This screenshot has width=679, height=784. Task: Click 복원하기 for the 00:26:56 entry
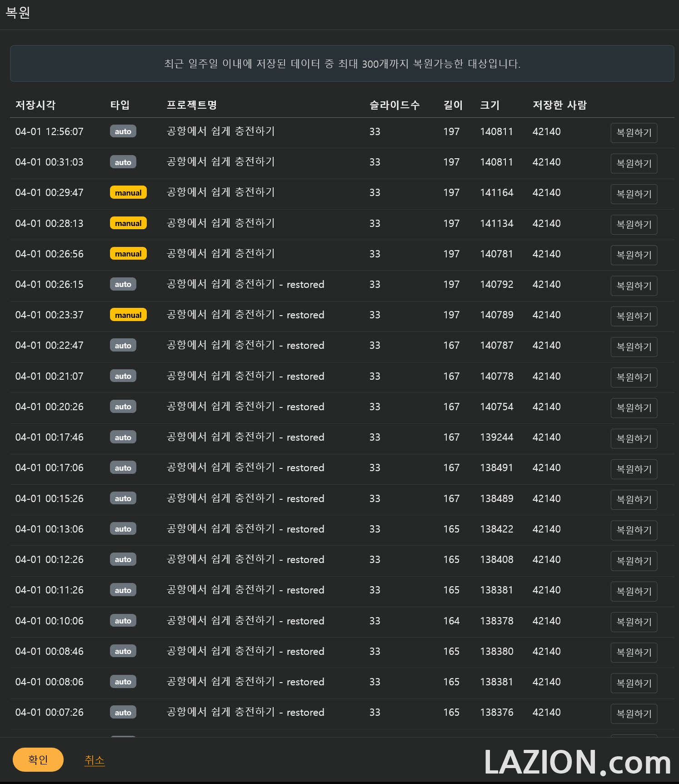[x=634, y=255]
